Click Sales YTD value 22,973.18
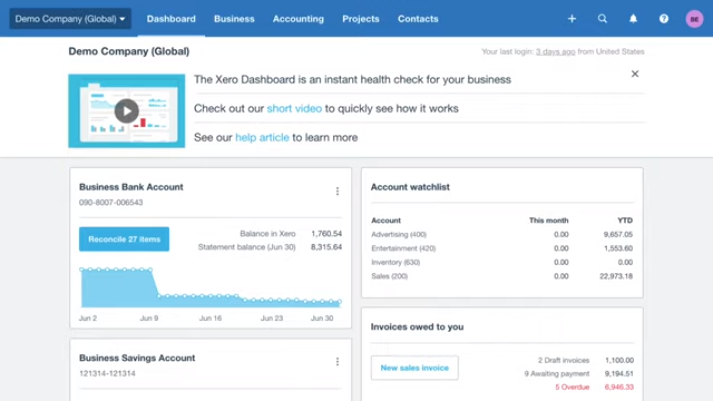This screenshot has width=713, height=401. (616, 276)
